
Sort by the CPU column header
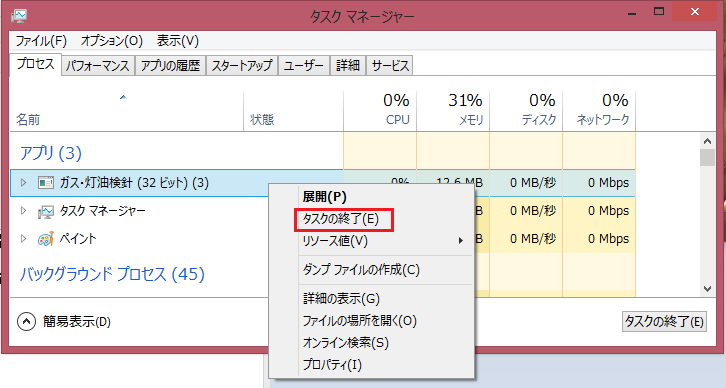click(x=380, y=111)
